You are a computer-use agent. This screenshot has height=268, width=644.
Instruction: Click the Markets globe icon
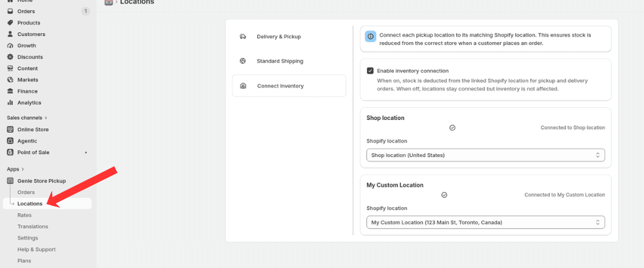click(x=10, y=80)
